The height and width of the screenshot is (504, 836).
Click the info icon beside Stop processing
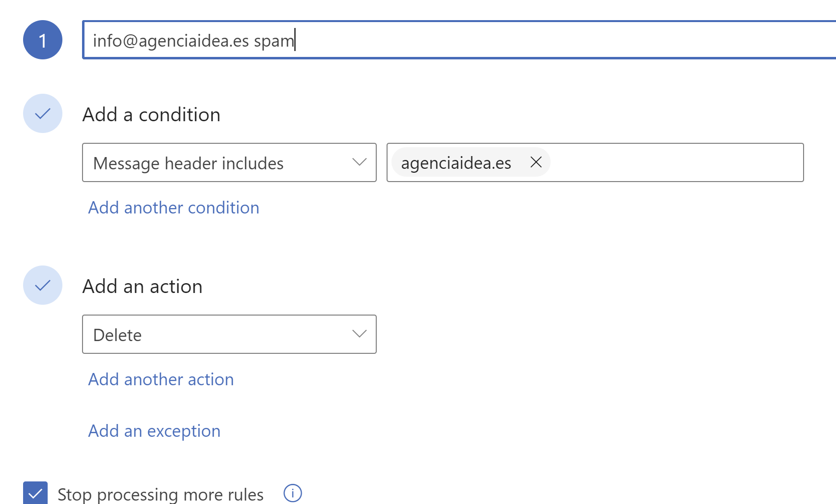click(293, 493)
